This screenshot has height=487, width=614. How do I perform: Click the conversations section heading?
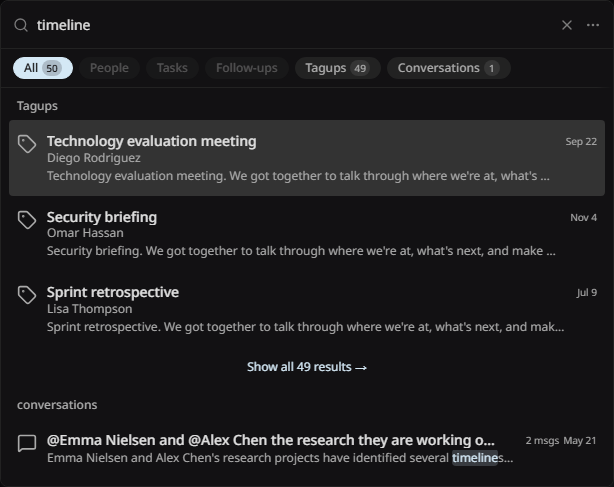[57, 405]
